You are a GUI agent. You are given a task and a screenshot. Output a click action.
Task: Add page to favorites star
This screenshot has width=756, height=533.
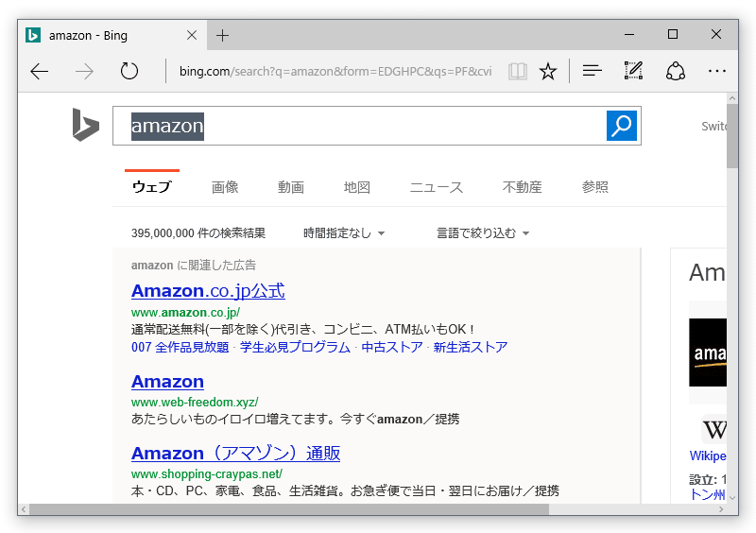pyautogui.click(x=548, y=72)
